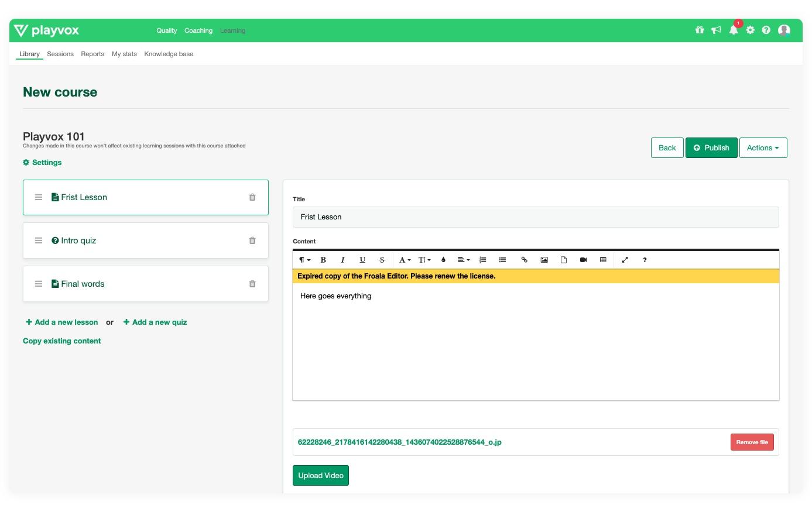Open the user avatar menu
This screenshot has width=812, height=512.
pos(784,30)
